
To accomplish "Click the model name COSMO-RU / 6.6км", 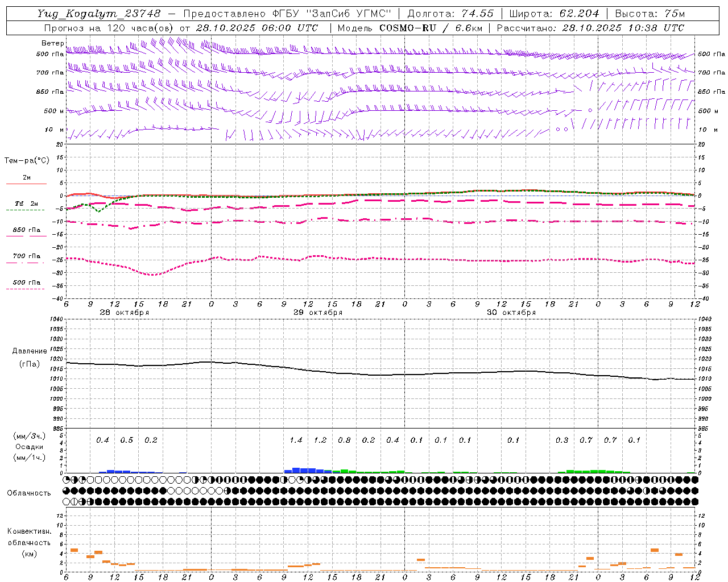I will pos(431,28).
